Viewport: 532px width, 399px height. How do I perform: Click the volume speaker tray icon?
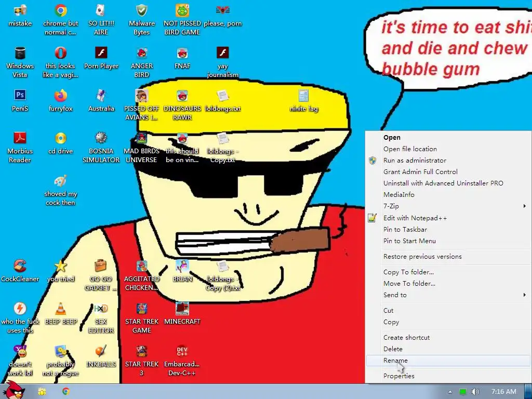pyautogui.click(x=475, y=392)
